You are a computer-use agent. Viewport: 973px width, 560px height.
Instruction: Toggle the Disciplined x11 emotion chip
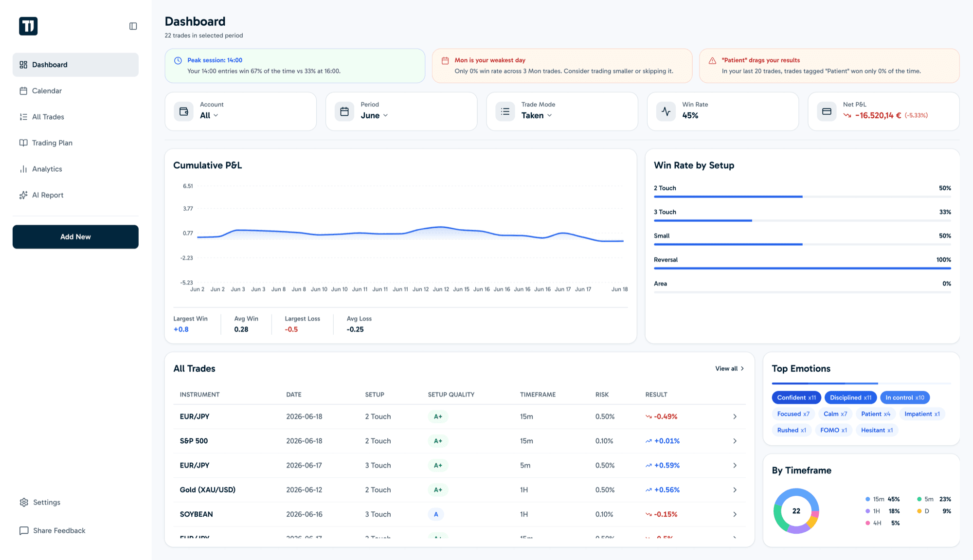pos(850,397)
